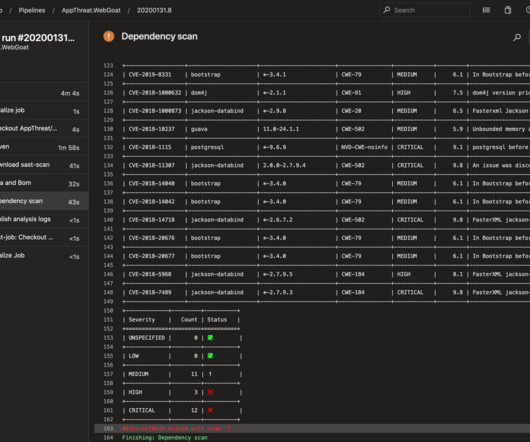
Task: Click the Dependency scan heading
Action: [x=159, y=36]
